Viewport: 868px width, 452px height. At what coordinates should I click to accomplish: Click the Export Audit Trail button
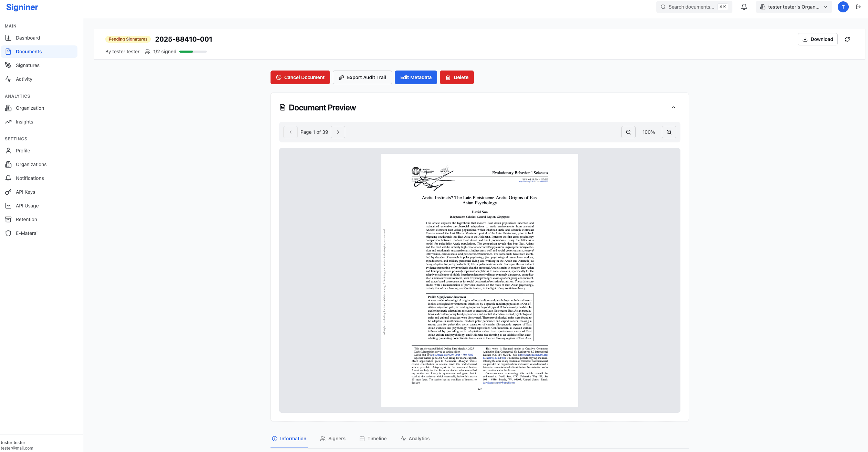click(x=362, y=77)
